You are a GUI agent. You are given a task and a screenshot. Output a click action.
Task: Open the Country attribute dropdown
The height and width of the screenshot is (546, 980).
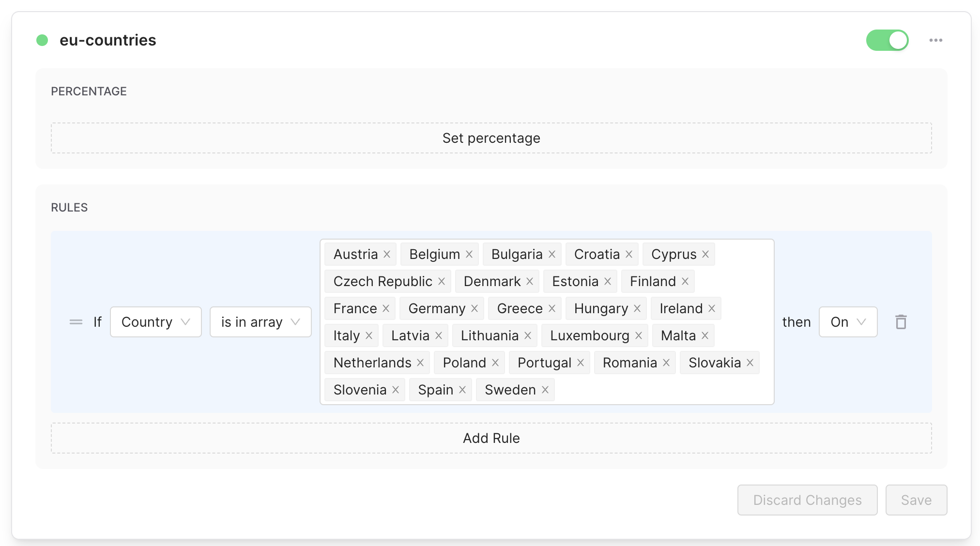pyautogui.click(x=155, y=322)
